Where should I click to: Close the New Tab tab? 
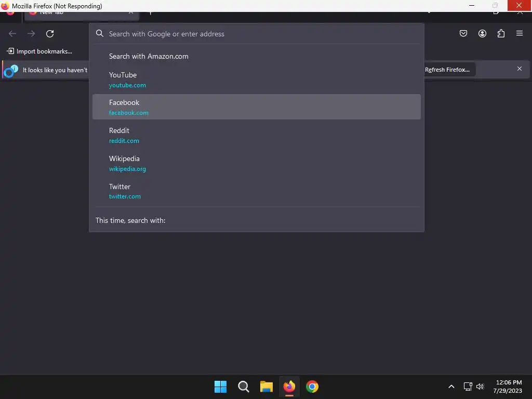tap(131, 12)
